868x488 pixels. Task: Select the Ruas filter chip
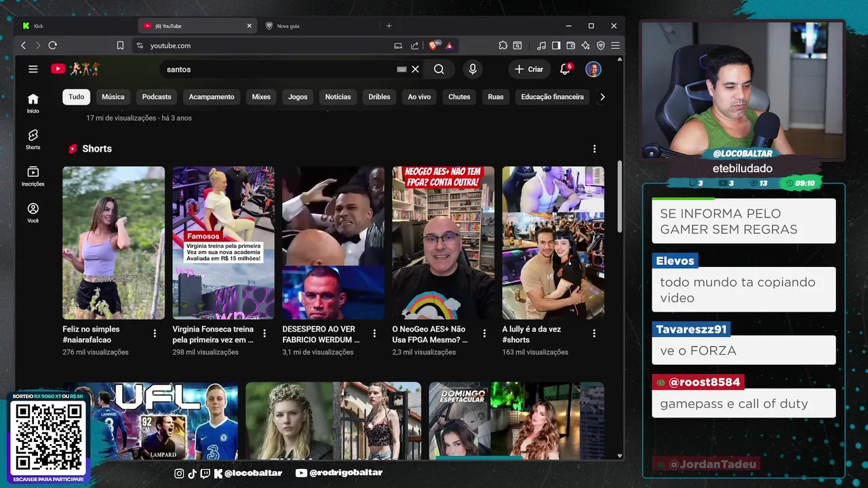click(496, 97)
